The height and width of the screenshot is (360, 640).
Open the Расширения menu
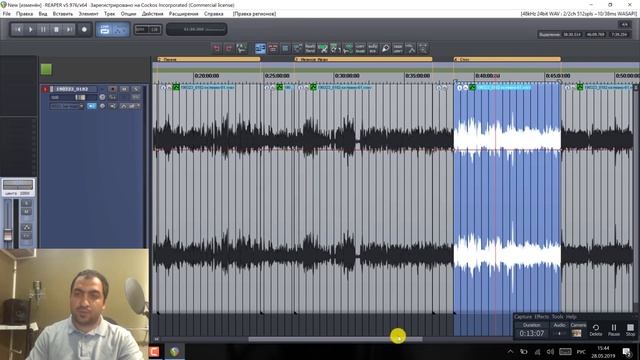click(183, 13)
